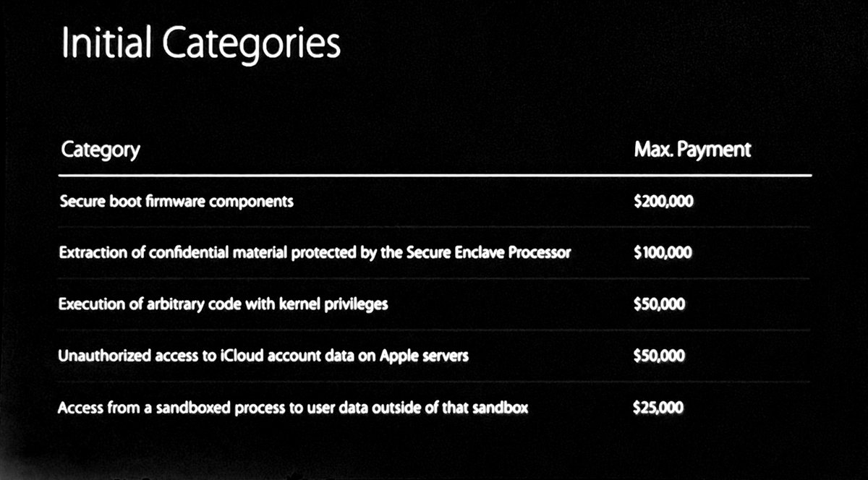Click the "Initial Categories" slide title

point(200,46)
